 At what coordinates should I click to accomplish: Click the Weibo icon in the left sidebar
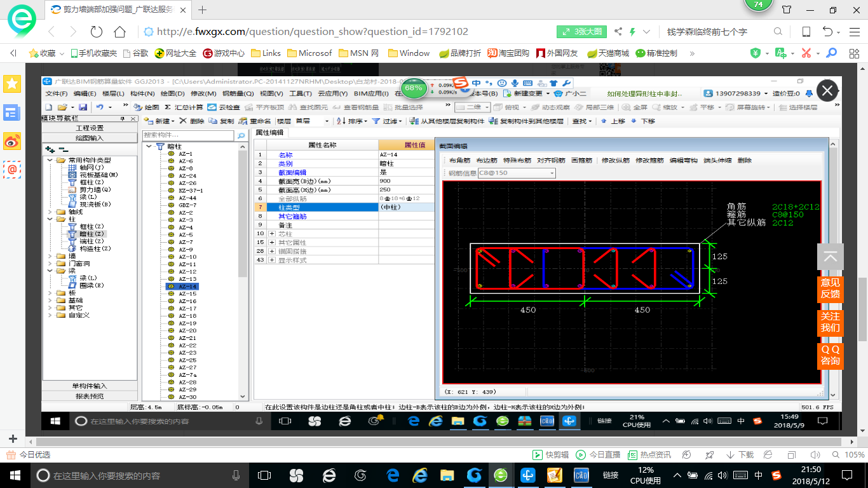(x=12, y=142)
